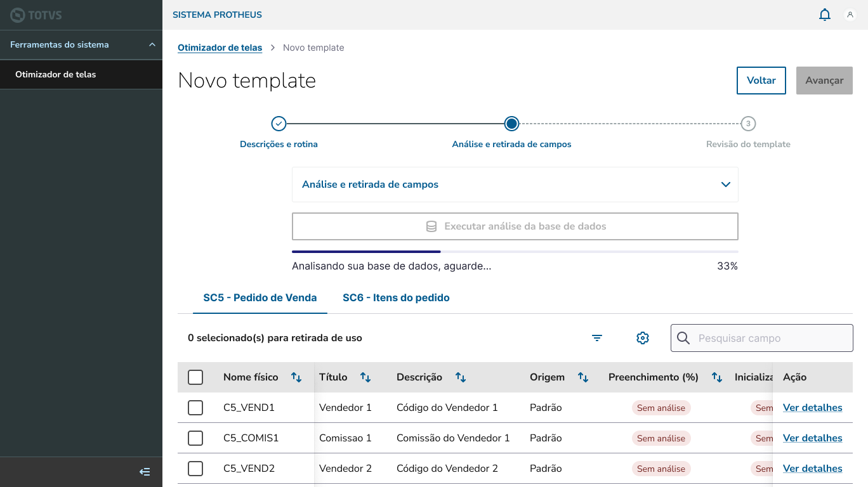Open Ver detalhes for C5_COMIS1

tap(812, 438)
